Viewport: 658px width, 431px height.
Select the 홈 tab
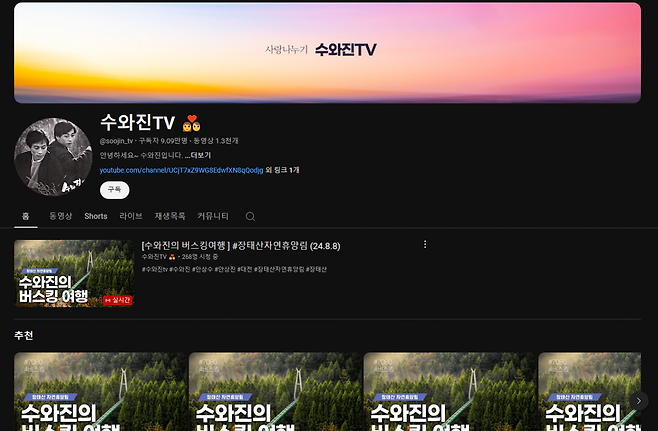coord(26,216)
